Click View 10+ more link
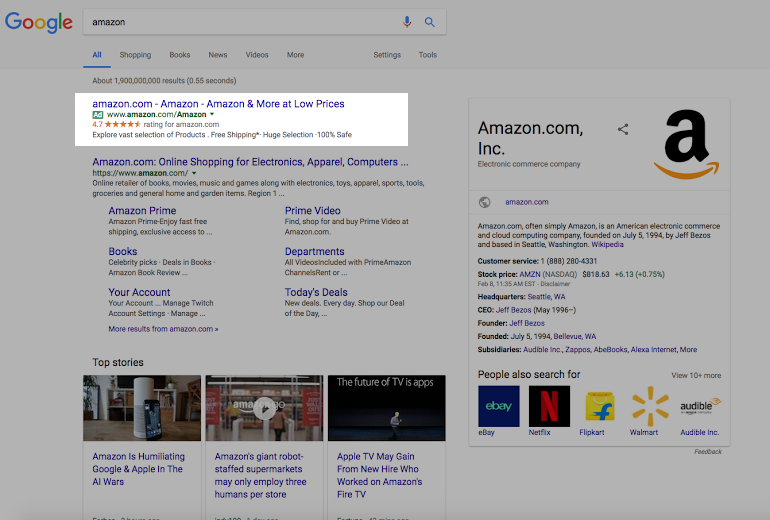770x520 pixels. coord(696,375)
